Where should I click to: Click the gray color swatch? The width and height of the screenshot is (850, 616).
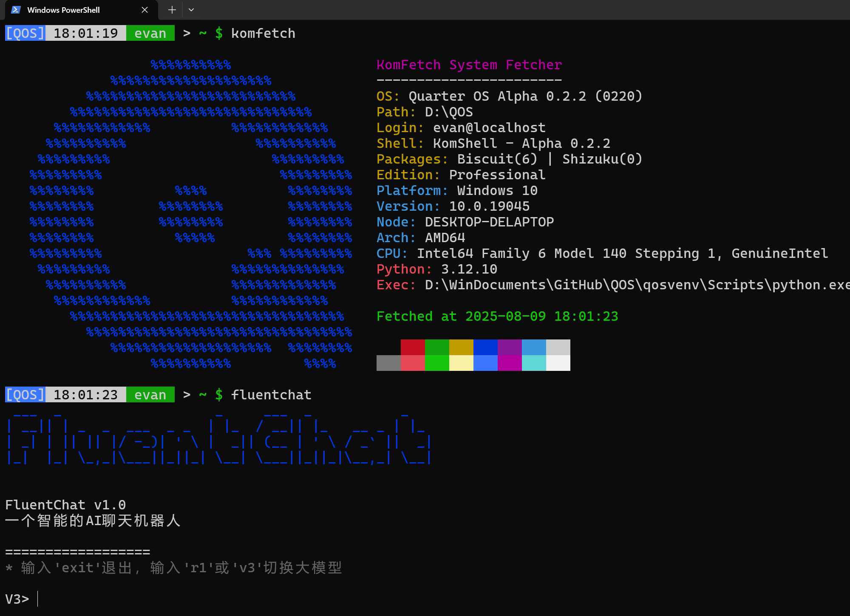click(388, 363)
